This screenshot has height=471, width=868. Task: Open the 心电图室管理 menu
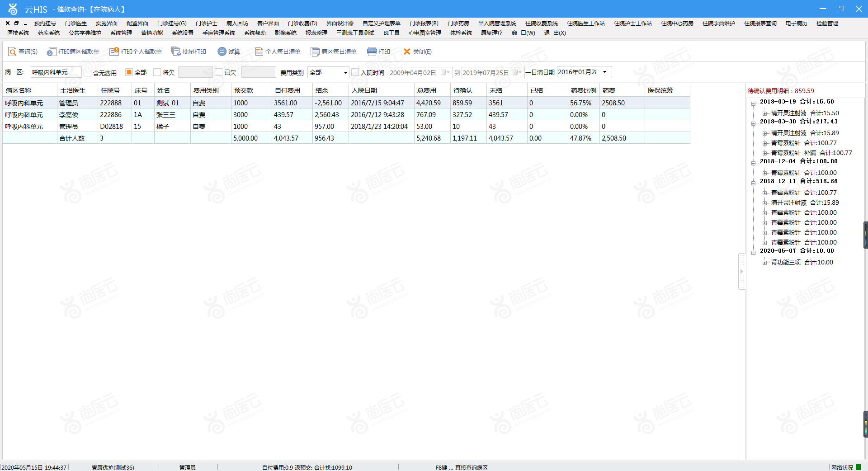pyautogui.click(x=425, y=33)
